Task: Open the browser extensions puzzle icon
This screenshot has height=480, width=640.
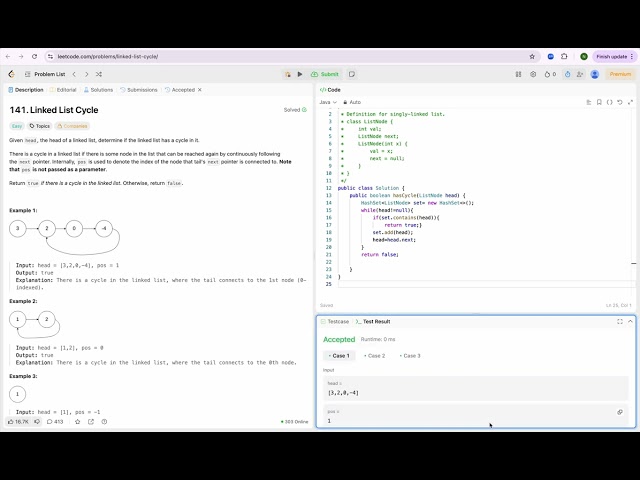Action: click(x=564, y=57)
